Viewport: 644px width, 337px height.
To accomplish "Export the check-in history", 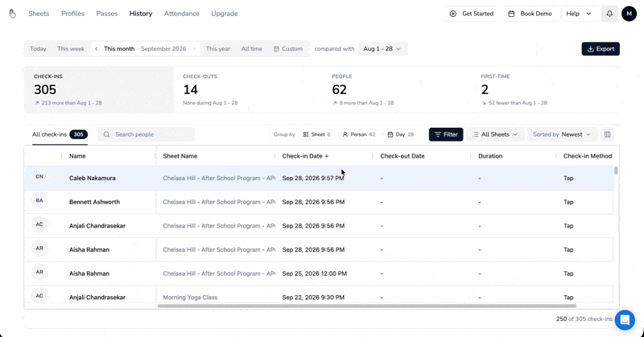I will [601, 49].
